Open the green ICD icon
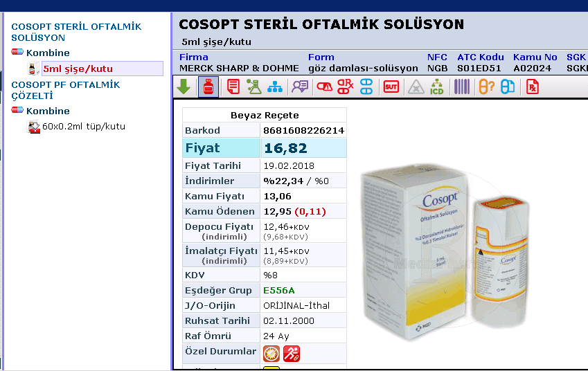The image size is (588, 371). point(436,87)
